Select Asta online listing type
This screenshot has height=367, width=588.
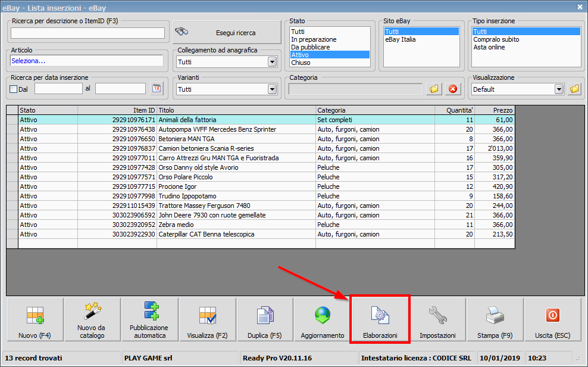[x=526, y=47]
